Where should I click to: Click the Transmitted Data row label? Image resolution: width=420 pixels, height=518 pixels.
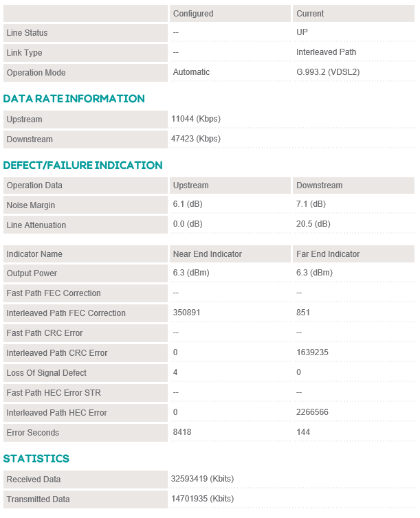tap(38, 499)
